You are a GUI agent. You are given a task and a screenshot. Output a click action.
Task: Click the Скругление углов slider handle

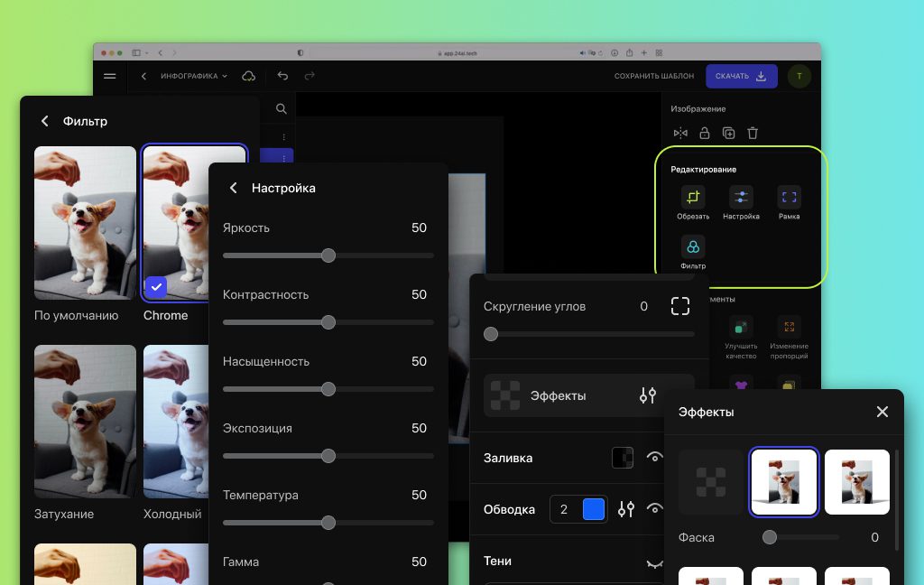point(491,334)
